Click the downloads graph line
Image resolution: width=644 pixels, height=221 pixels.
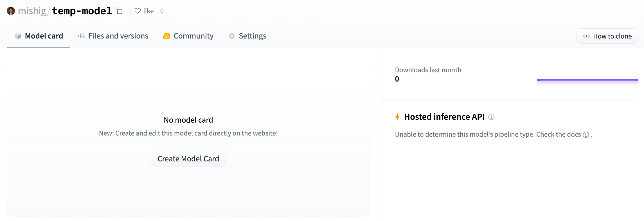pos(587,80)
